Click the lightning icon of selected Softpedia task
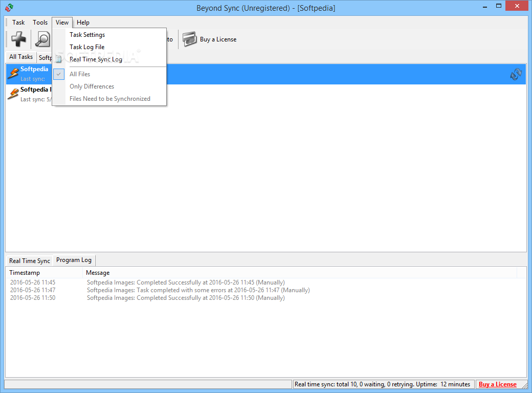532x393 pixels. click(x=13, y=73)
